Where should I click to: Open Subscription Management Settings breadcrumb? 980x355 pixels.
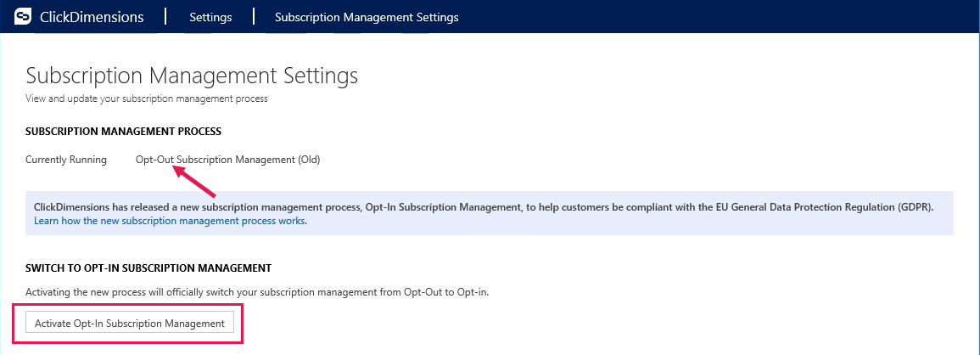click(367, 17)
